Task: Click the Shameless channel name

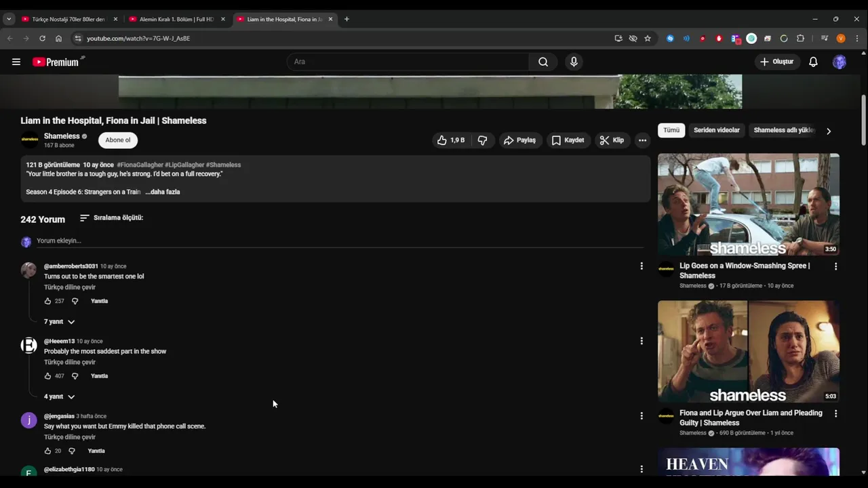Action: 62,136
